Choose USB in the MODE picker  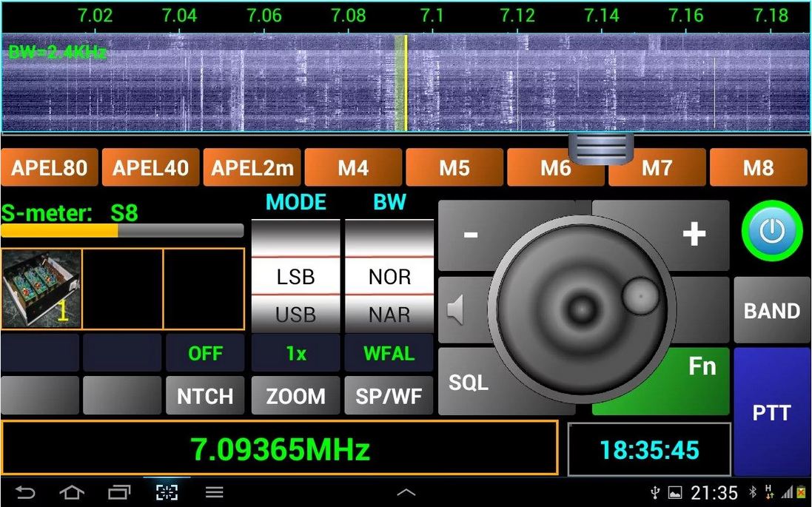295,314
